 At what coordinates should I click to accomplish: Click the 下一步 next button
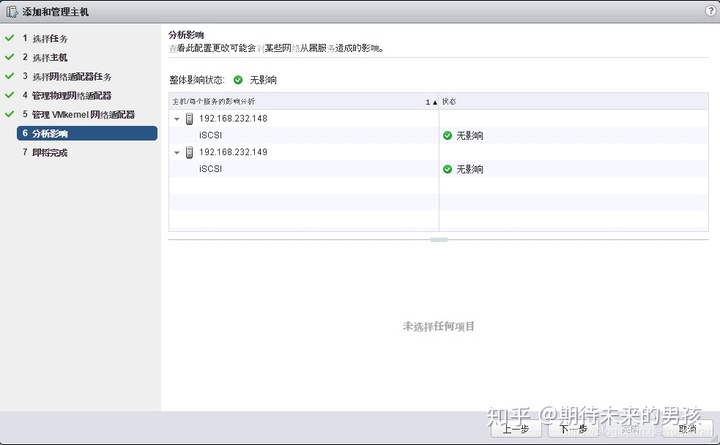[573, 429]
